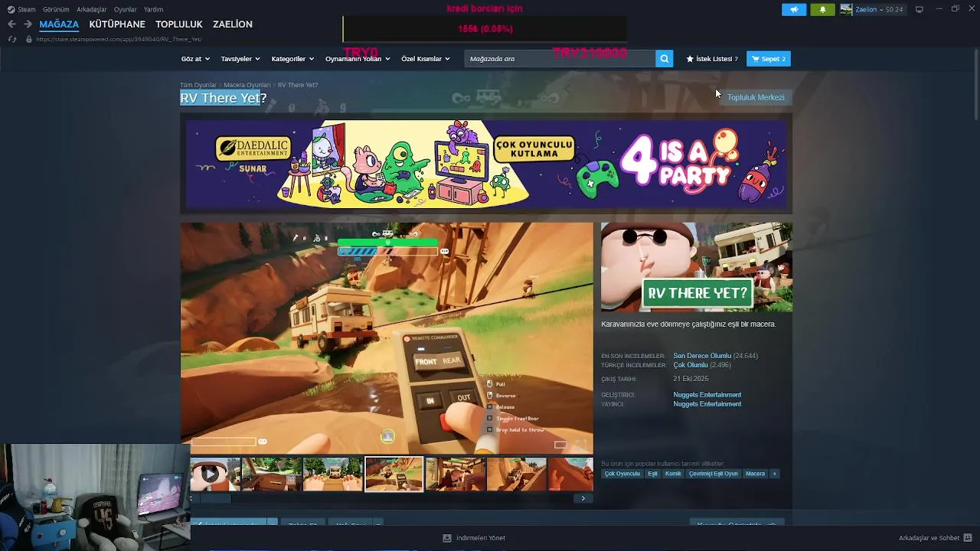Viewport: 980px width, 551px height.
Task: Switch to the KÜTÜPHANE tab
Action: click(x=117, y=24)
